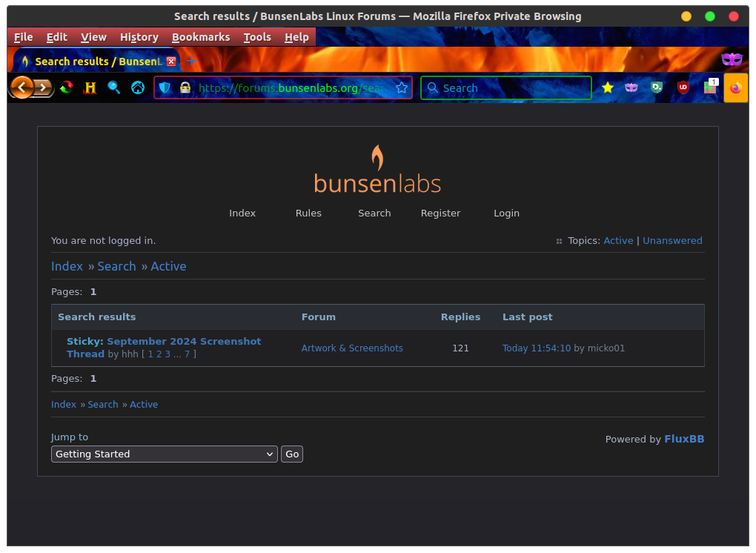Open the extension icon showing badge 1

(x=711, y=86)
